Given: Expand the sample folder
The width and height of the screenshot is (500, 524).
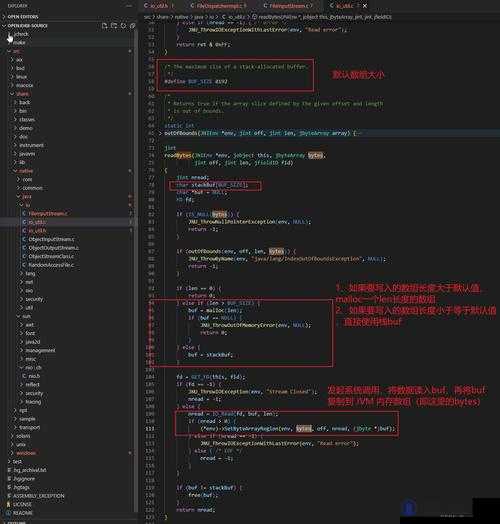Looking at the screenshot, I should [x=25, y=419].
